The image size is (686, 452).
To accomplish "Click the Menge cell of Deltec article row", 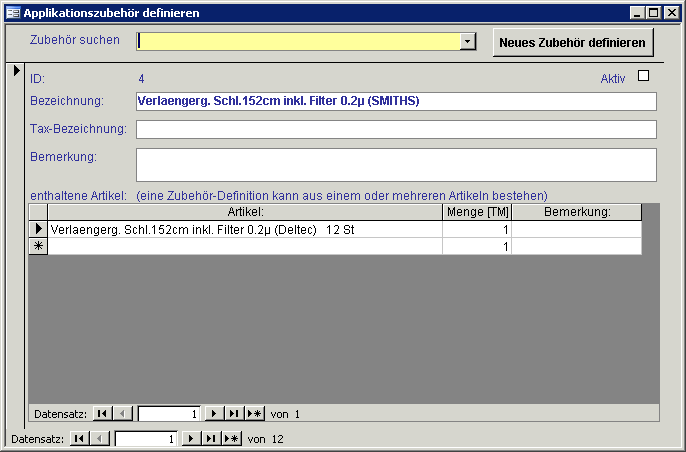I will [477, 229].
